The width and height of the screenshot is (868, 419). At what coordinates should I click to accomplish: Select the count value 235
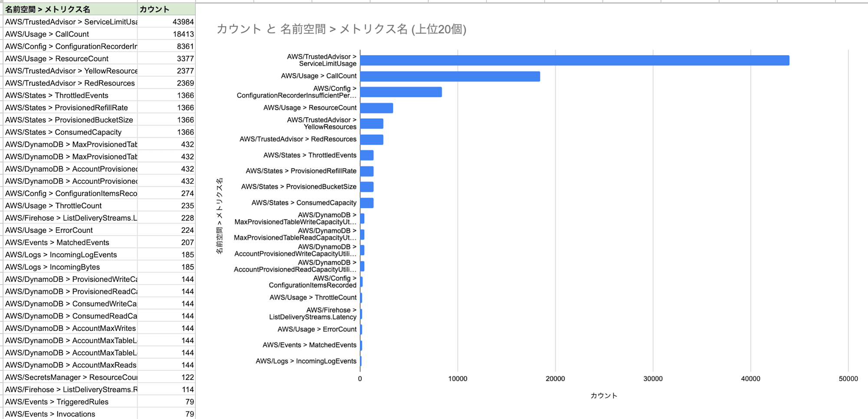click(166, 206)
